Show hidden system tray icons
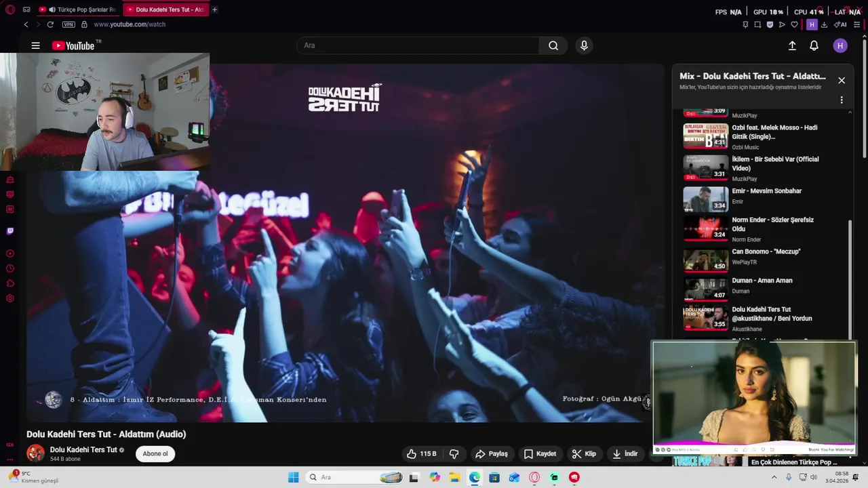 click(774, 477)
